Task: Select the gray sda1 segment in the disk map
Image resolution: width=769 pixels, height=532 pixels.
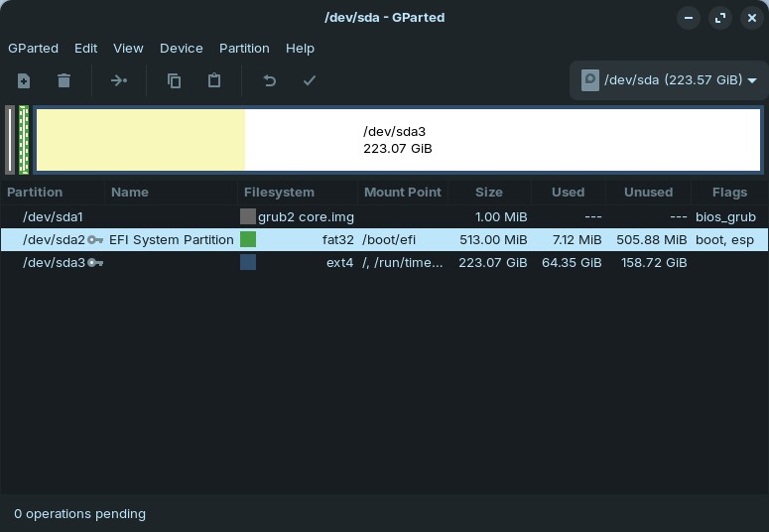Action: click(x=10, y=140)
